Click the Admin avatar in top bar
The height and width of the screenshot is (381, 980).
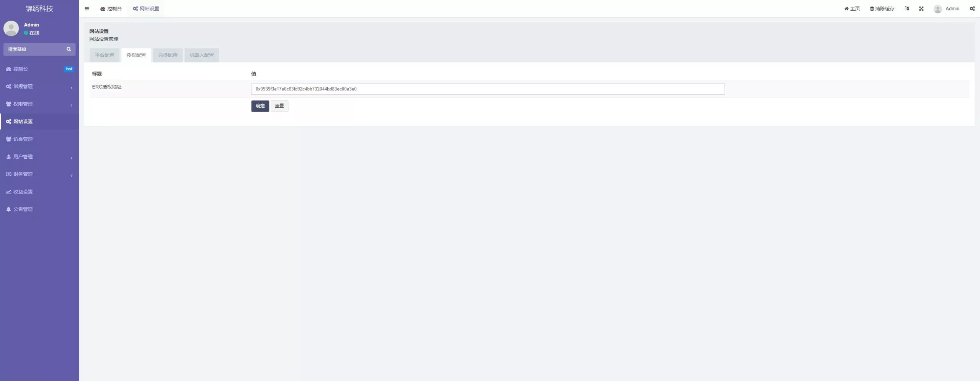click(938, 9)
